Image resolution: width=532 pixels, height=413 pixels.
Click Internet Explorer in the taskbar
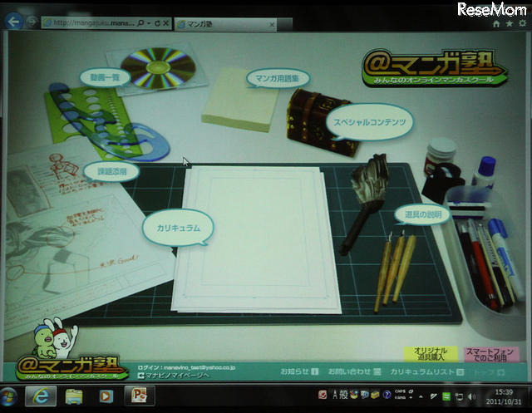(41, 396)
